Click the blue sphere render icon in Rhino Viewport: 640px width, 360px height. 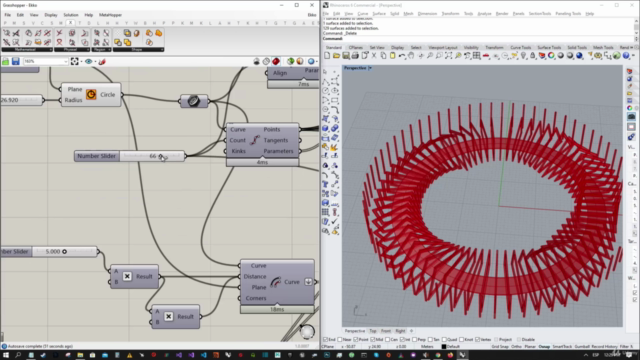coord(579,56)
